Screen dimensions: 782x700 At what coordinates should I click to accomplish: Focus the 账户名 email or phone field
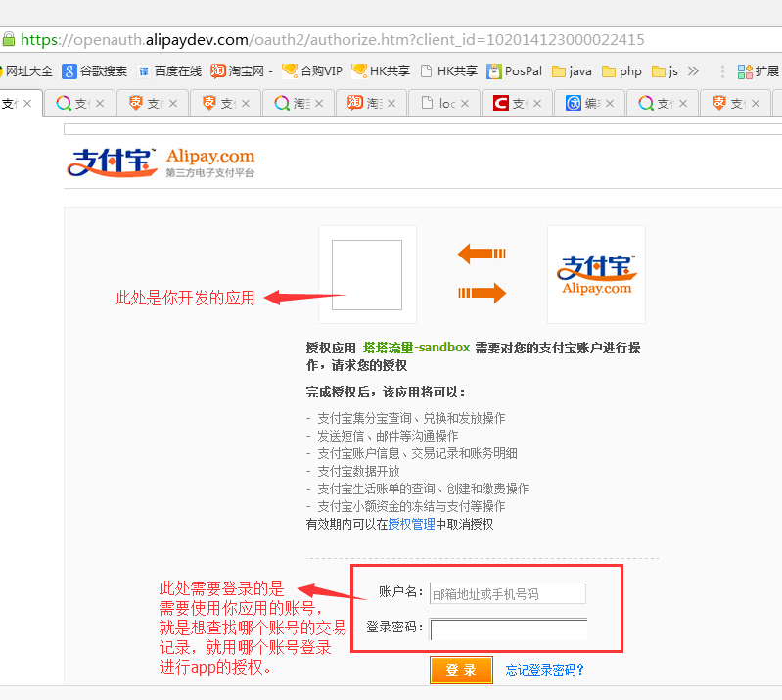tap(508, 593)
